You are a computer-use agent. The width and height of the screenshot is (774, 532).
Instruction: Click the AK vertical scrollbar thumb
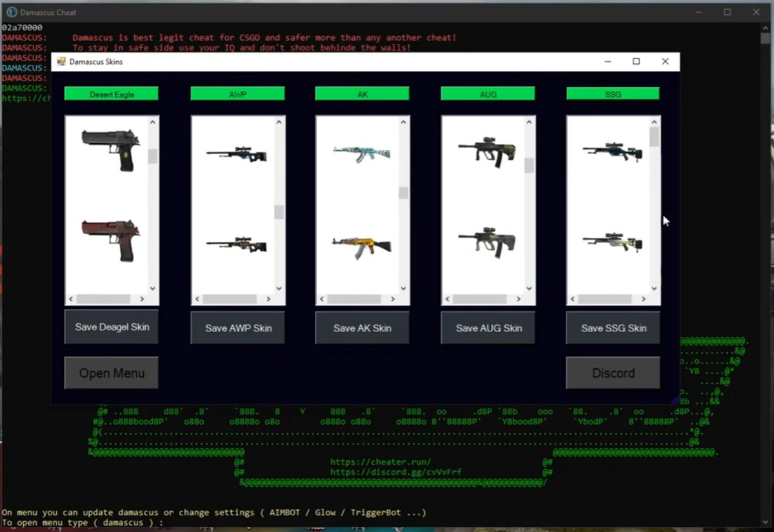pos(403,193)
